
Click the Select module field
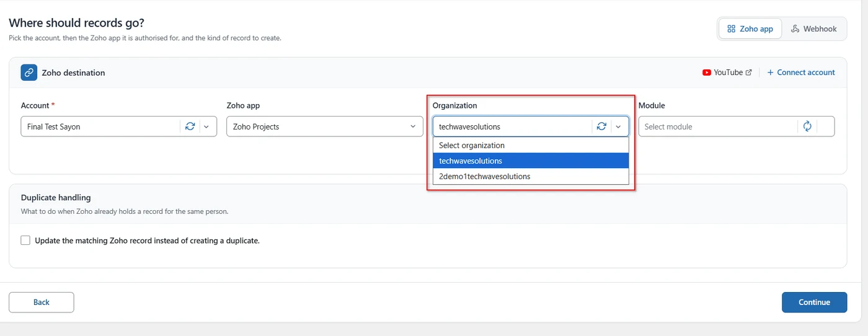[x=737, y=126]
